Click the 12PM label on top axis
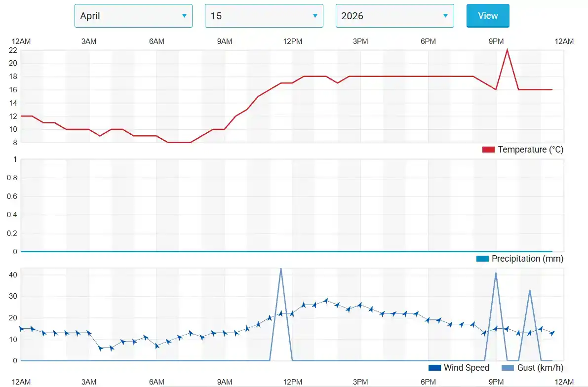Image resolution: width=588 pixels, height=387 pixels. pyautogui.click(x=292, y=41)
